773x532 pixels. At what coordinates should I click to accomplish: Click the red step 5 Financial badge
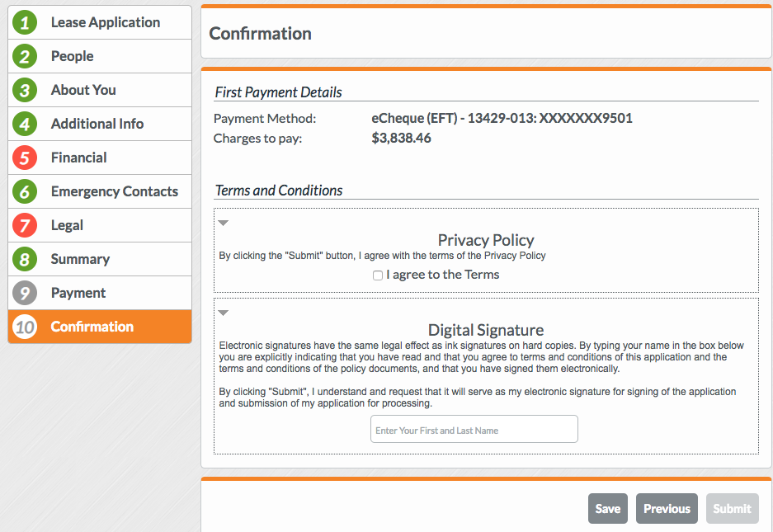pyautogui.click(x=25, y=158)
